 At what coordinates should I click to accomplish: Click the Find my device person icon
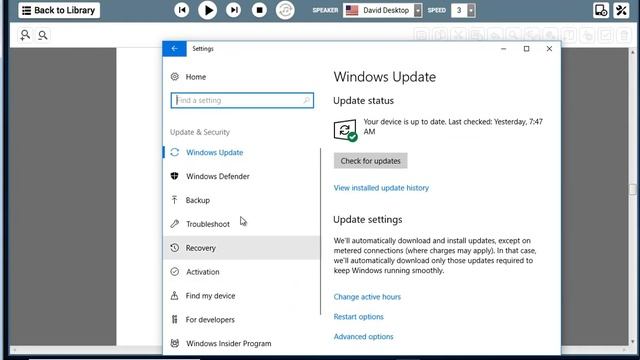click(x=174, y=296)
